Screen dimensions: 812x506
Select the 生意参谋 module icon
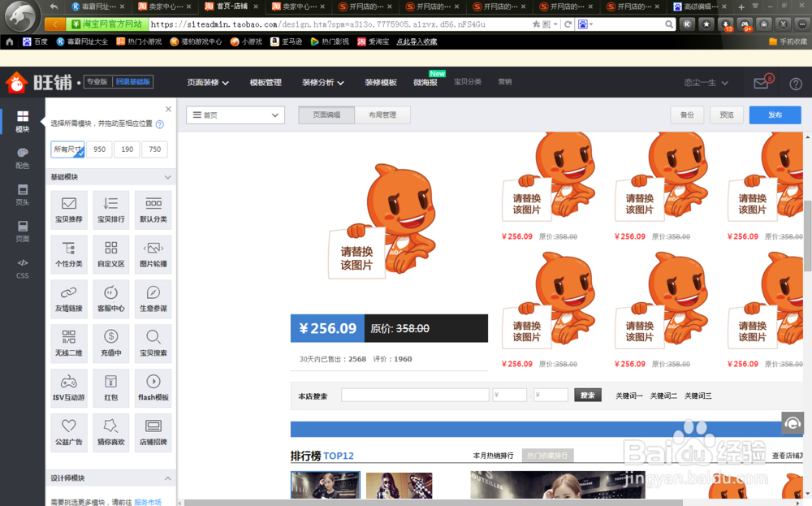(x=153, y=299)
